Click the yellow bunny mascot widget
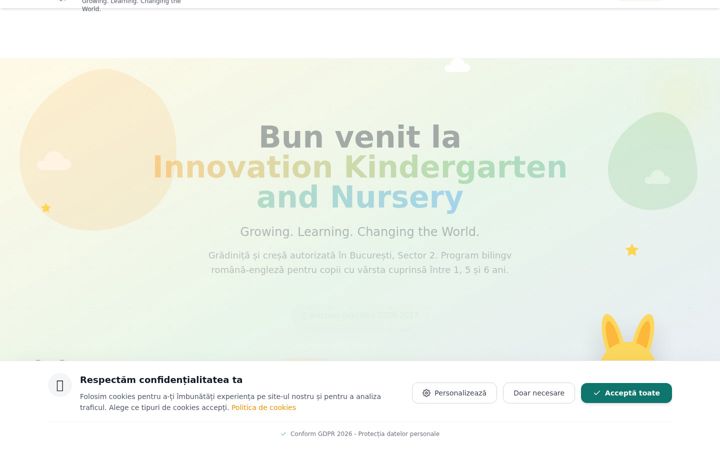 pos(628,338)
